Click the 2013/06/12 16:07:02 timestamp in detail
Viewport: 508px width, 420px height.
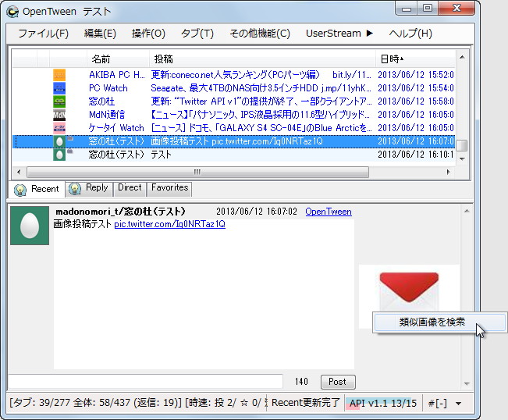coord(257,212)
